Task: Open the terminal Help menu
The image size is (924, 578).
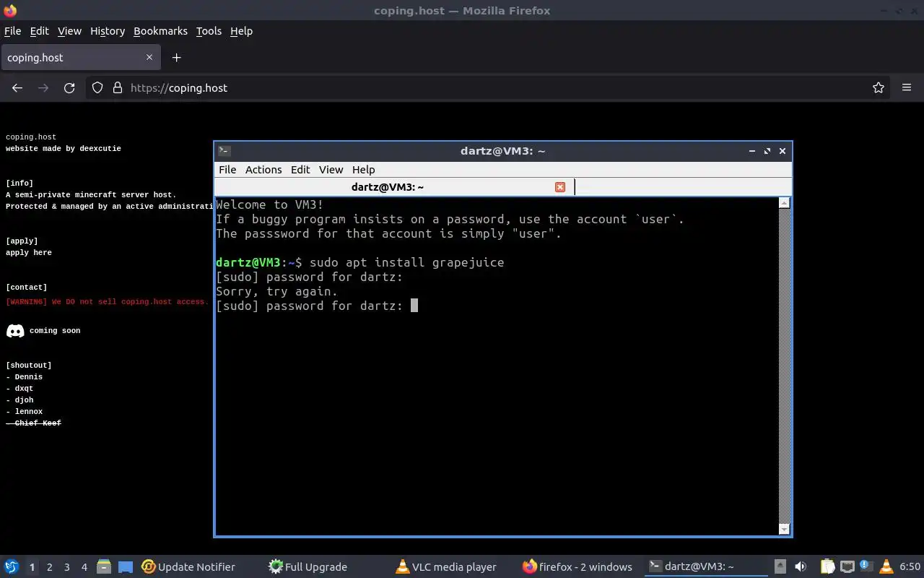Action: tap(363, 169)
